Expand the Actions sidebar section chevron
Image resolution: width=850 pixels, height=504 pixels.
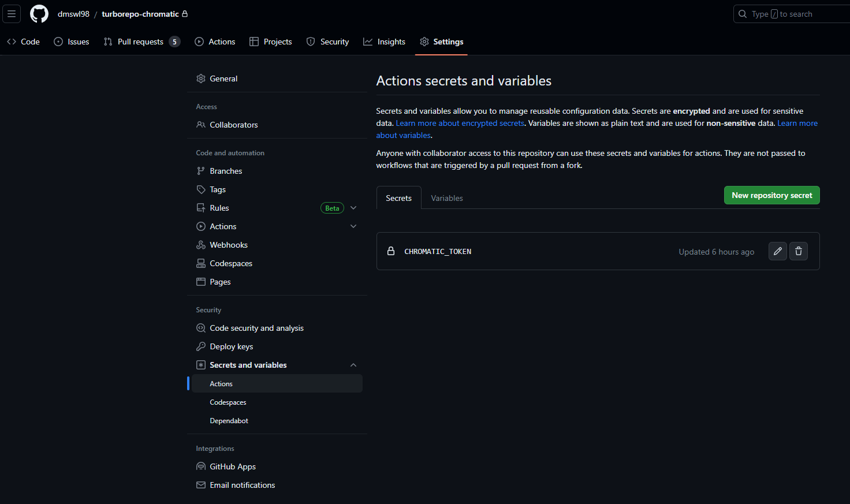tap(353, 226)
